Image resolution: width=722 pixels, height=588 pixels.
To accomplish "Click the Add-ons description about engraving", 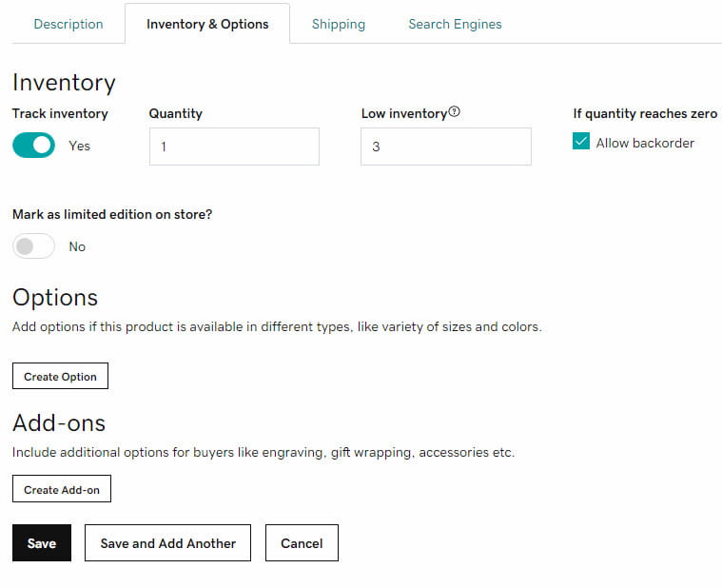I will coord(263,453).
